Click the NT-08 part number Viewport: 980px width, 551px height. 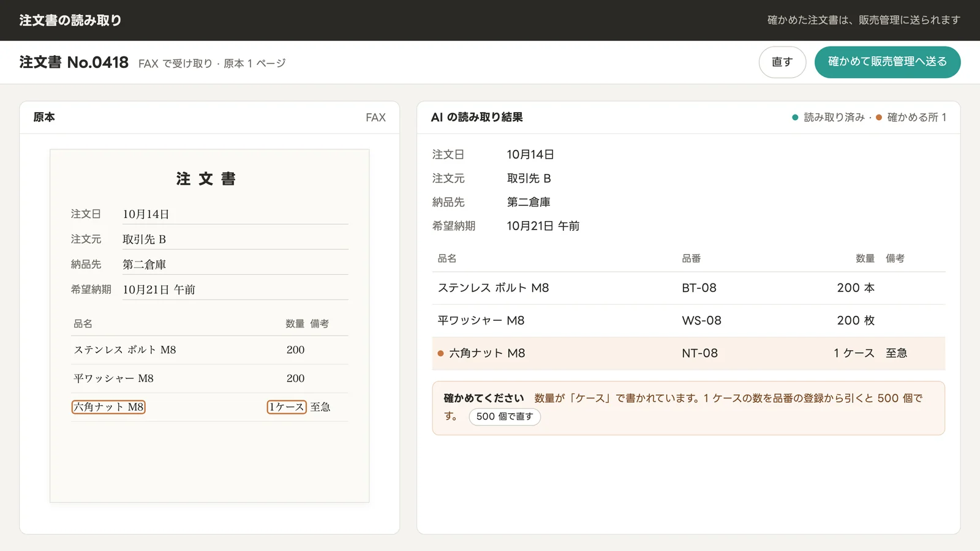point(699,353)
